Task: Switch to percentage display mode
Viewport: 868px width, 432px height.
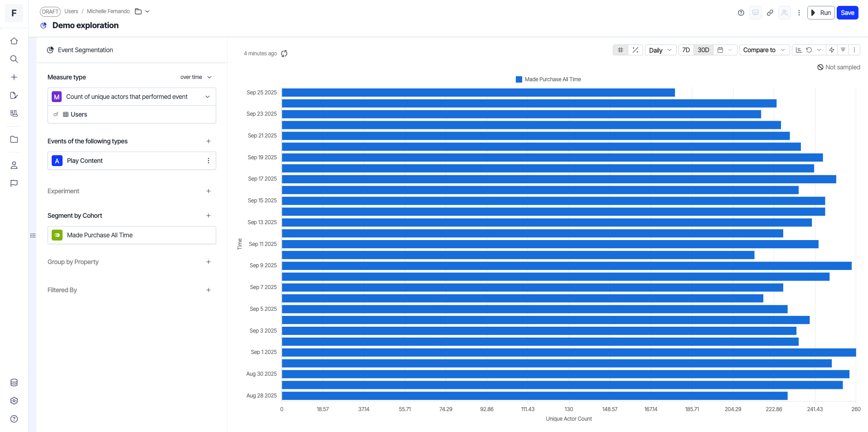Action: 635,50
